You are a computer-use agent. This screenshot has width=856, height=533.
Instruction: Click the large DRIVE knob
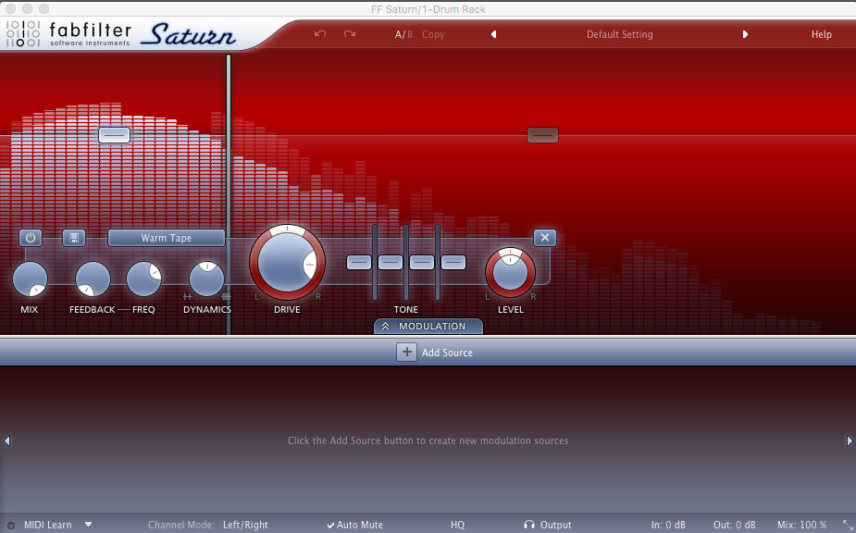pos(287,263)
